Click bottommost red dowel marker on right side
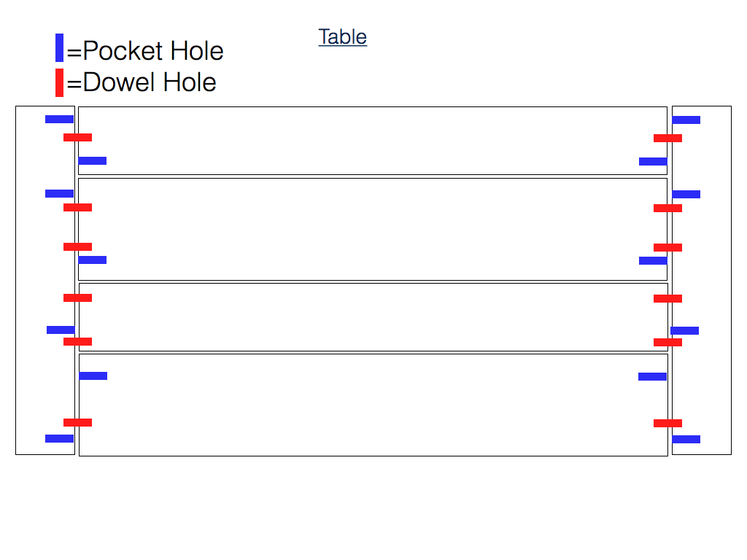The image size is (747, 560). (668, 424)
